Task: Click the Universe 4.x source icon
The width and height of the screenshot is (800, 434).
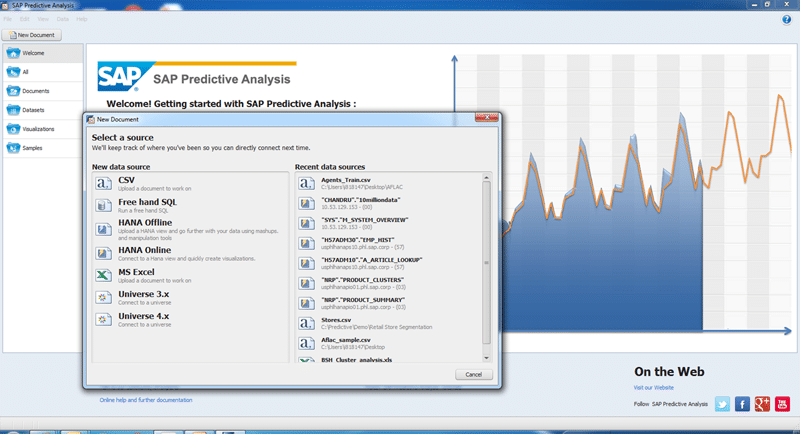Action: 103,319
